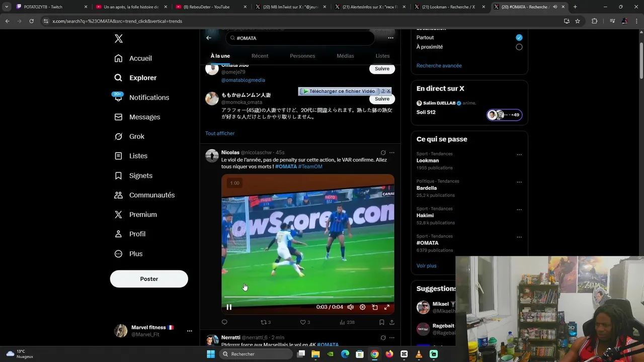Select the À proximité radio option
644x362 pixels.
[x=519, y=47]
